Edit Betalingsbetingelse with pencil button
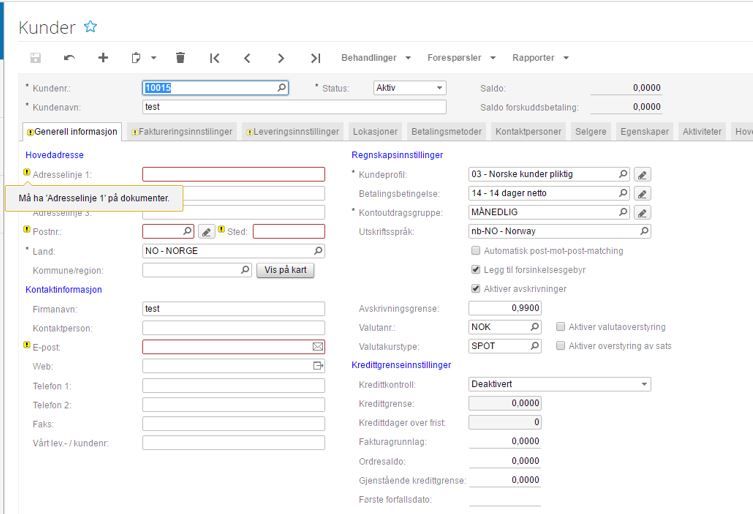The image size is (753, 514). coord(643,194)
